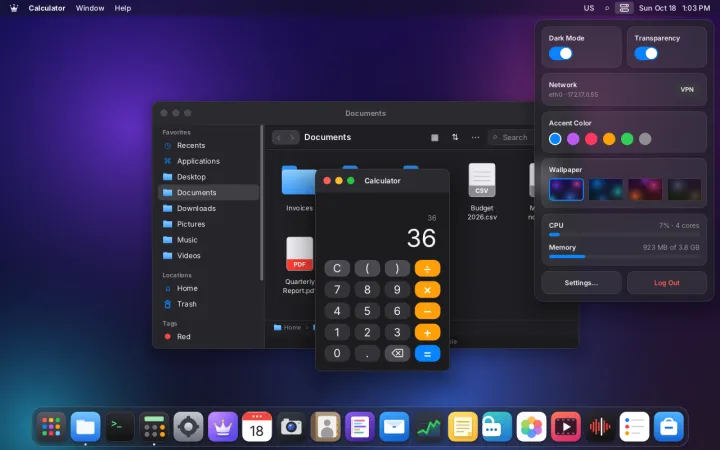Screen dimensions: 720x450
Task: Open the voice recorder waveform app in the dock
Action: (x=600, y=427)
